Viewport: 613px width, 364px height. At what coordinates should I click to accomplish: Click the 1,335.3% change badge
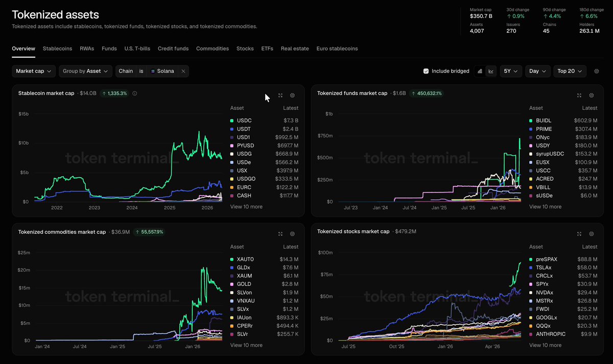point(114,93)
